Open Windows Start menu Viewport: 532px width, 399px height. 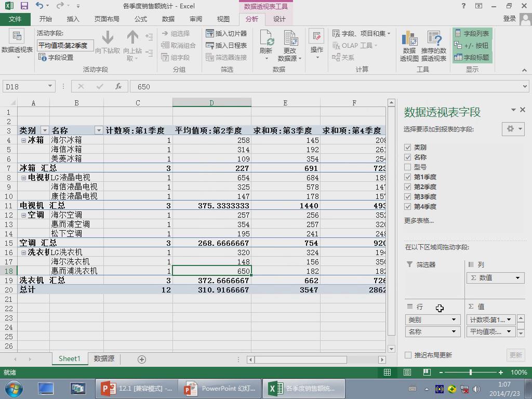pos(14,389)
